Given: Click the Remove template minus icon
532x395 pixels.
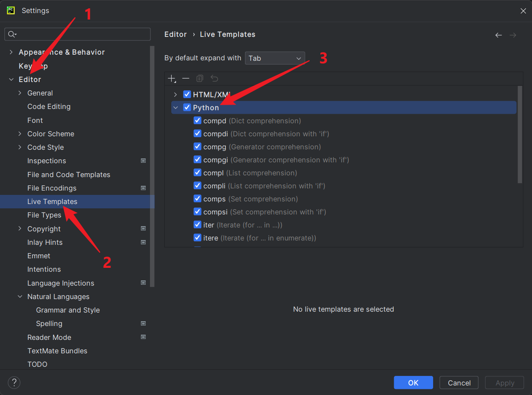Looking at the screenshot, I should (x=186, y=78).
